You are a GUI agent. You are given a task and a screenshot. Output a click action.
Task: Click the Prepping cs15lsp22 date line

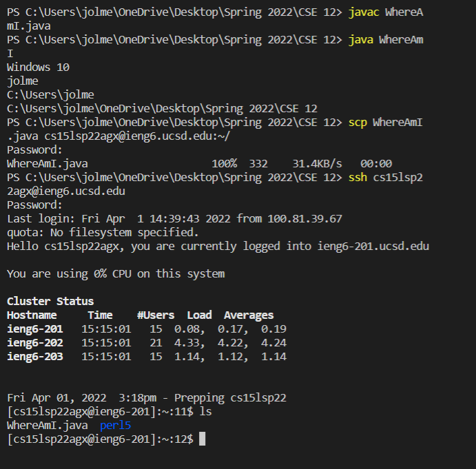[148, 397]
